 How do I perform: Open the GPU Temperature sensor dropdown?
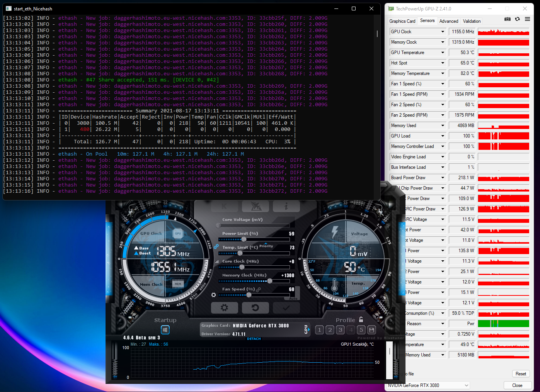click(443, 53)
